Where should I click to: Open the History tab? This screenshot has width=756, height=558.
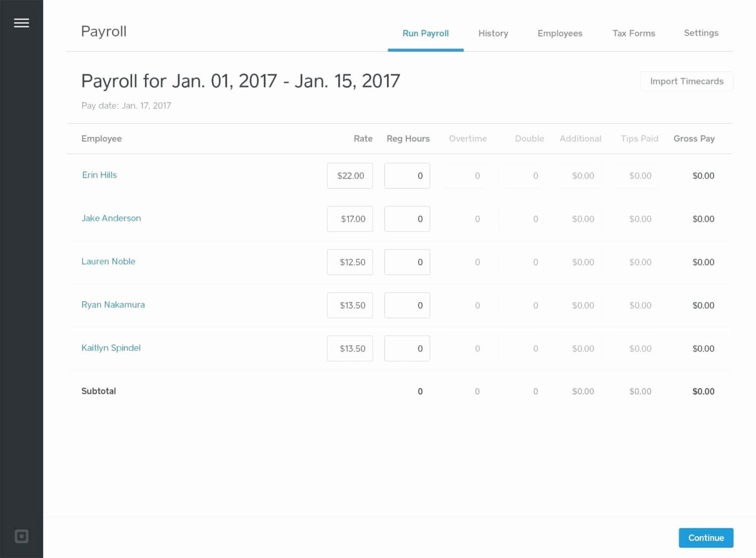pyautogui.click(x=493, y=33)
